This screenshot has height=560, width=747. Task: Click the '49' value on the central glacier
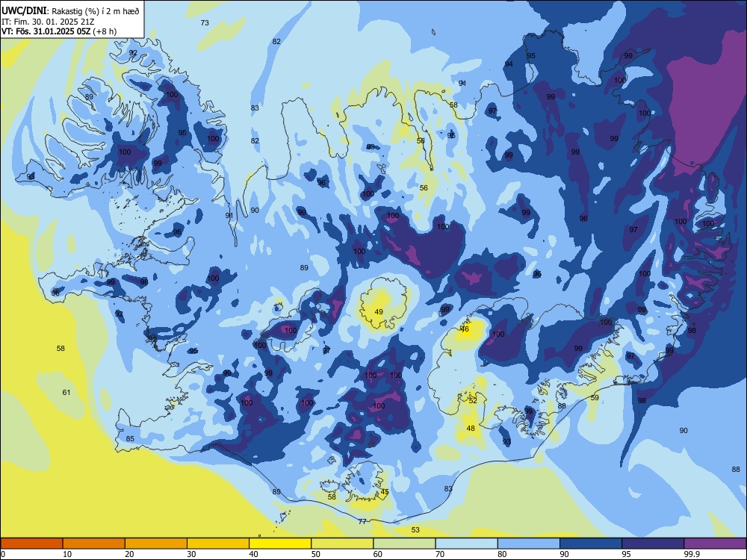coord(379,312)
